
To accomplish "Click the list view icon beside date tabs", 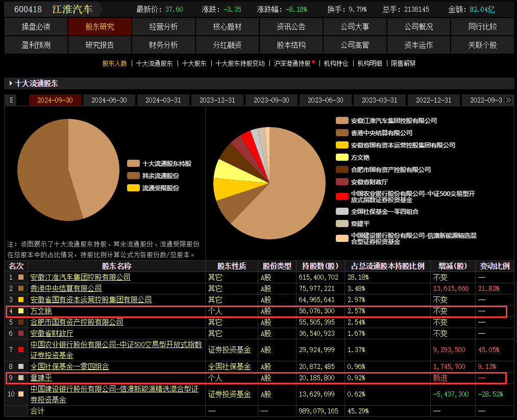I will click(x=10, y=100).
